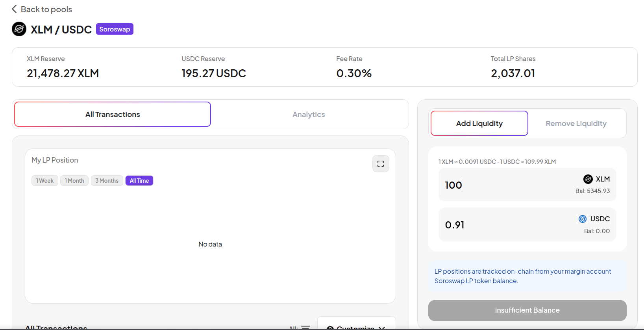Screen dimensions: 644x330
Task: Click the USDC balance 0.00 text
Action: (597, 231)
